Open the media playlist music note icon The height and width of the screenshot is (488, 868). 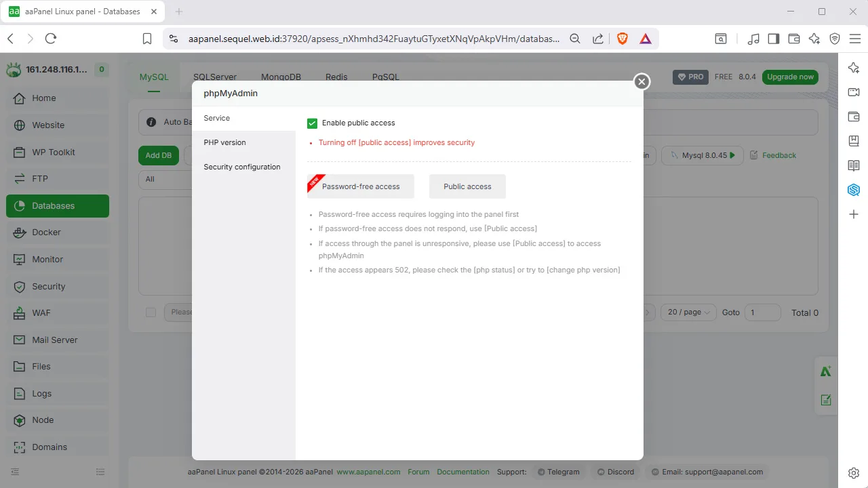[753, 39]
